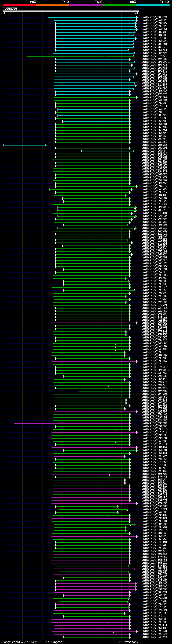Open the UniRef100_C6TF95 label
The image size is (172, 644).
(x=154, y=323)
